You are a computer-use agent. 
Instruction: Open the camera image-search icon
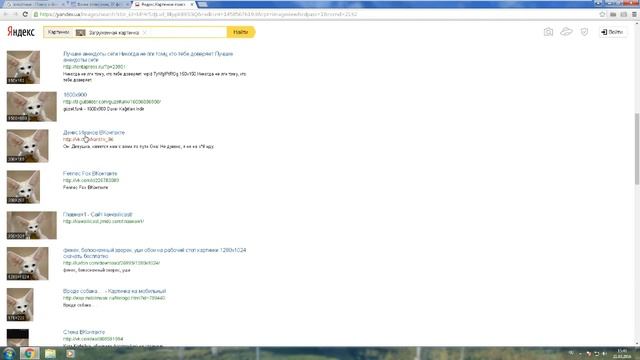(548, 32)
